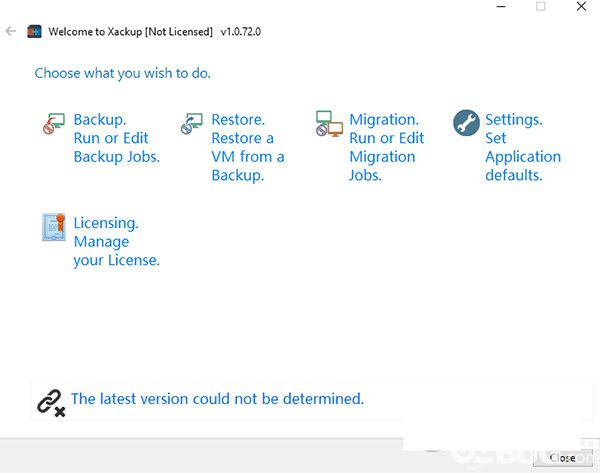This screenshot has height=473, width=600.
Task: Open Backup. Run or Edit Backup Jobs link
Action: (x=116, y=138)
